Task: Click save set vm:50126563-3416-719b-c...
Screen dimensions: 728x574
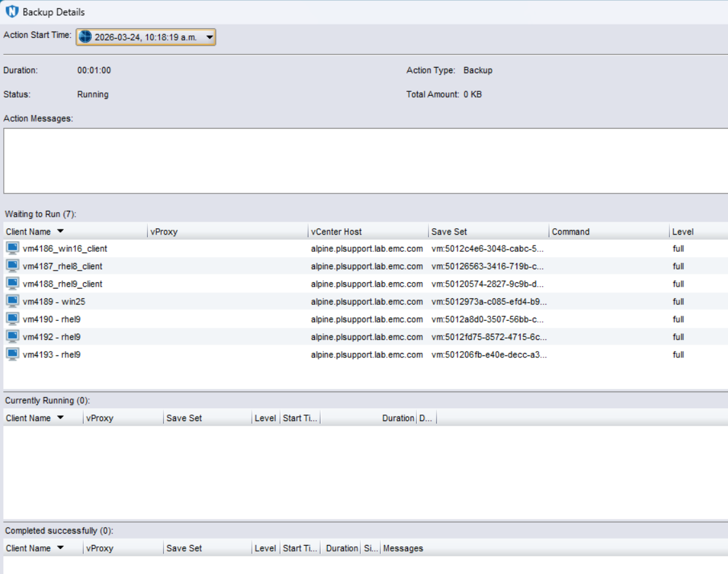Action: 487,266
